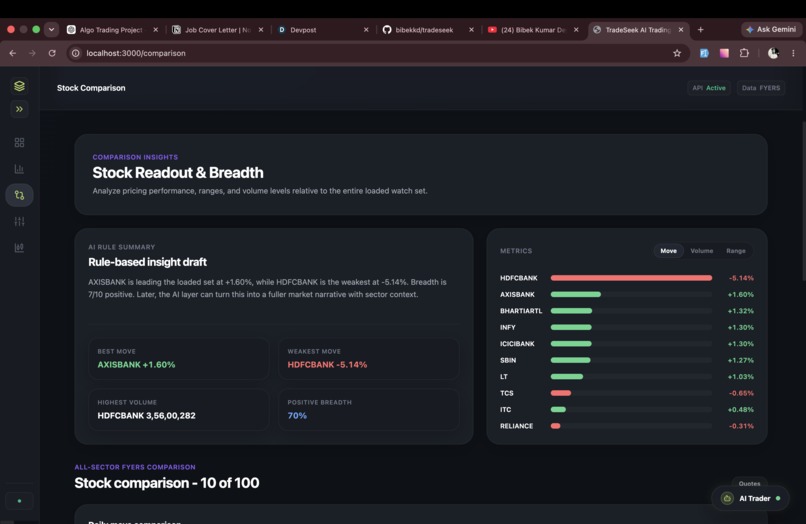This screenshot has height=524, width=806.
Task: Click the Quotes label above AI Trader
Action: 749,483
